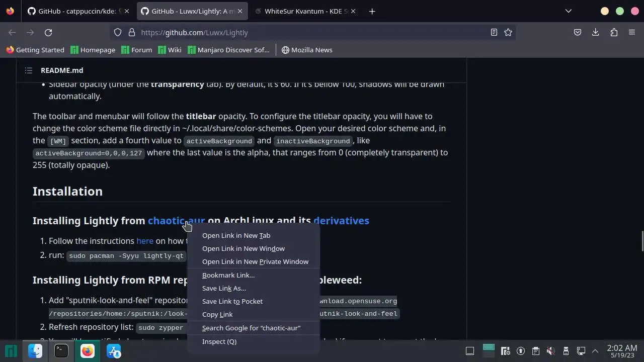644x362 pixels.
Task: Open the terminal from the taskbar
Action: pyautogui.click(x=61, y=351)
